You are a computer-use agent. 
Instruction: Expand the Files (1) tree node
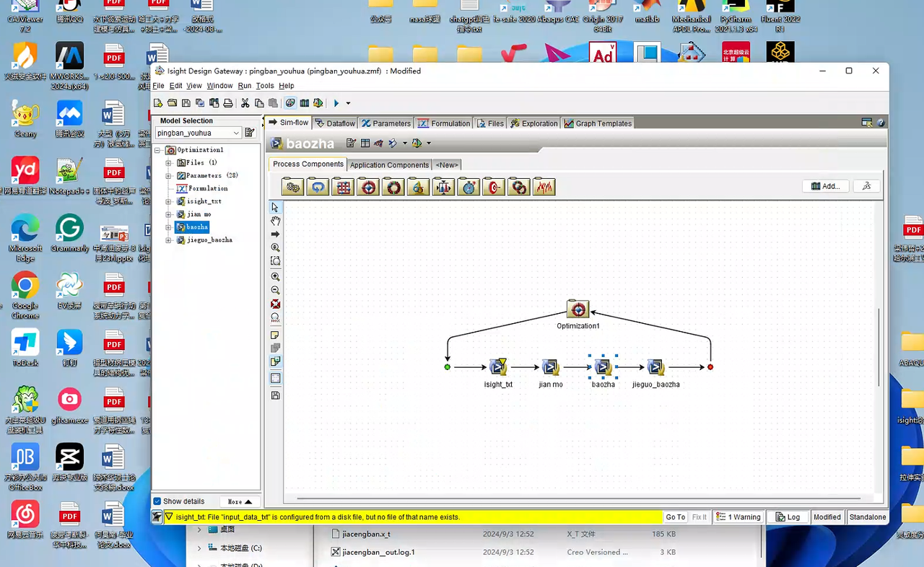168,163
